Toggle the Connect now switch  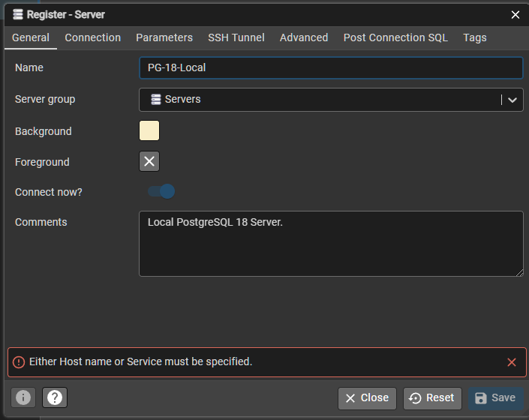161,192
